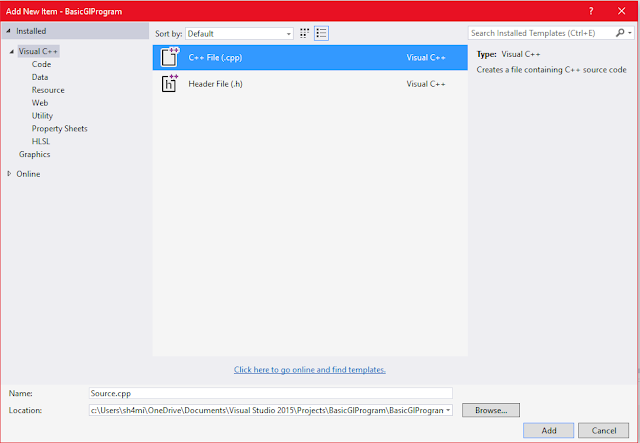Click the Visual C++ type of Header File row

(x=426, y=84)
